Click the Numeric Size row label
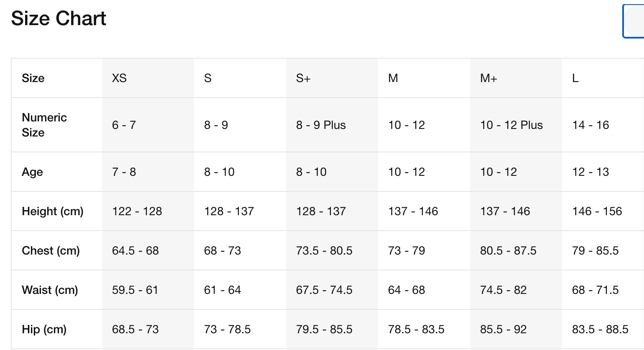Image resolution: width=644 pixels, height=350 pixels. coord(44,125)
